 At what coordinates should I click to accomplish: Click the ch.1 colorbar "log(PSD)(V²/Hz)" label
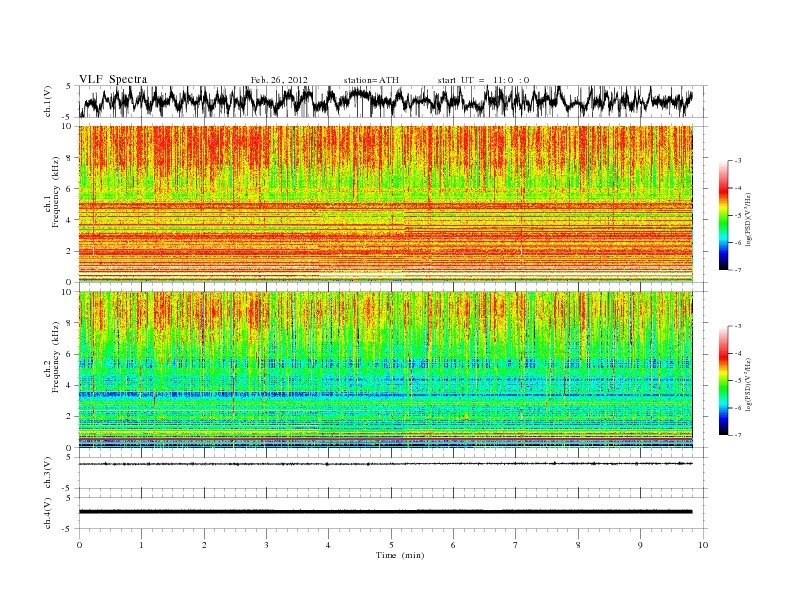pos(750,219)
